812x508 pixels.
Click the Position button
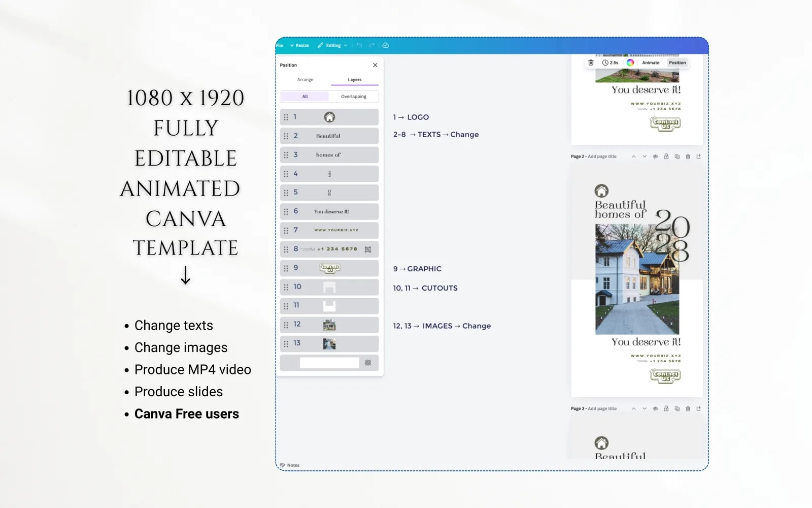point(677,62)
